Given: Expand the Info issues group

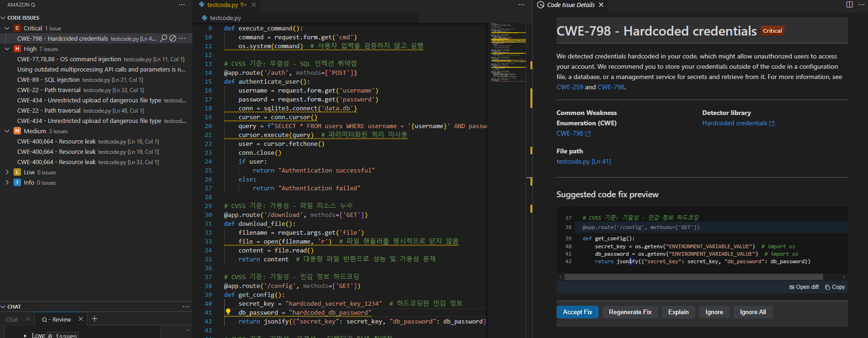Looking at the screenshot, I should point(7,183).
